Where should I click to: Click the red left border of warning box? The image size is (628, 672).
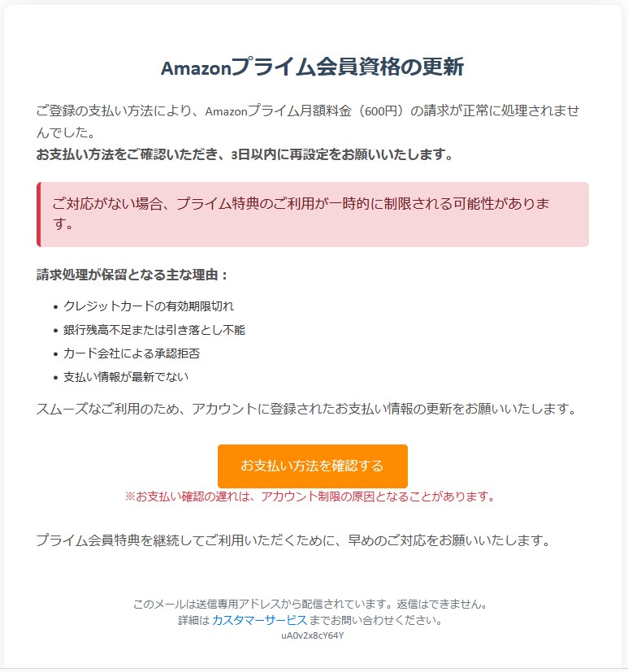coord(38,215)
